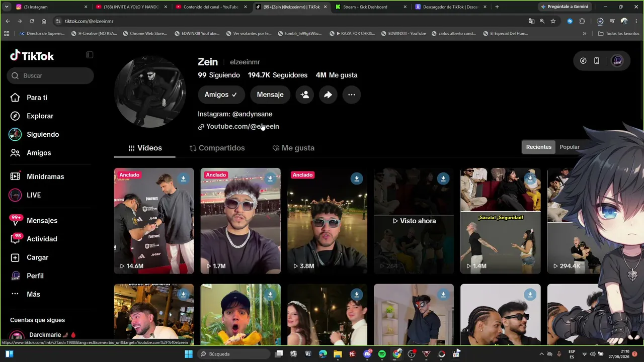Sort videos by Popular
This screenshot has width=644, height=362.
coord(570,147)
